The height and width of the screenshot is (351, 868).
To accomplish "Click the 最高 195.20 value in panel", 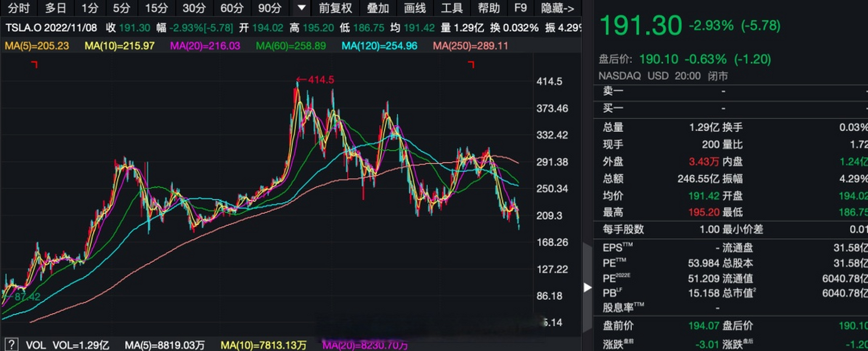I will coord(704,212).
